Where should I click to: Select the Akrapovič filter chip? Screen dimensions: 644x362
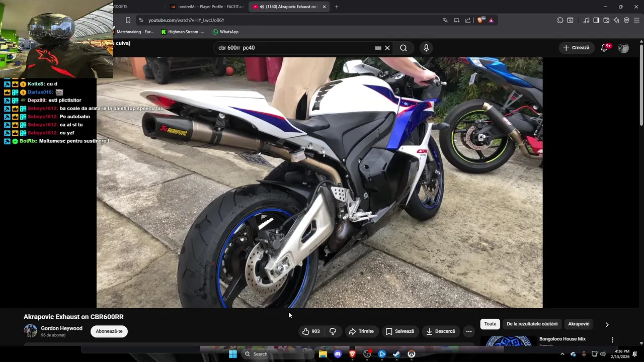579,324
